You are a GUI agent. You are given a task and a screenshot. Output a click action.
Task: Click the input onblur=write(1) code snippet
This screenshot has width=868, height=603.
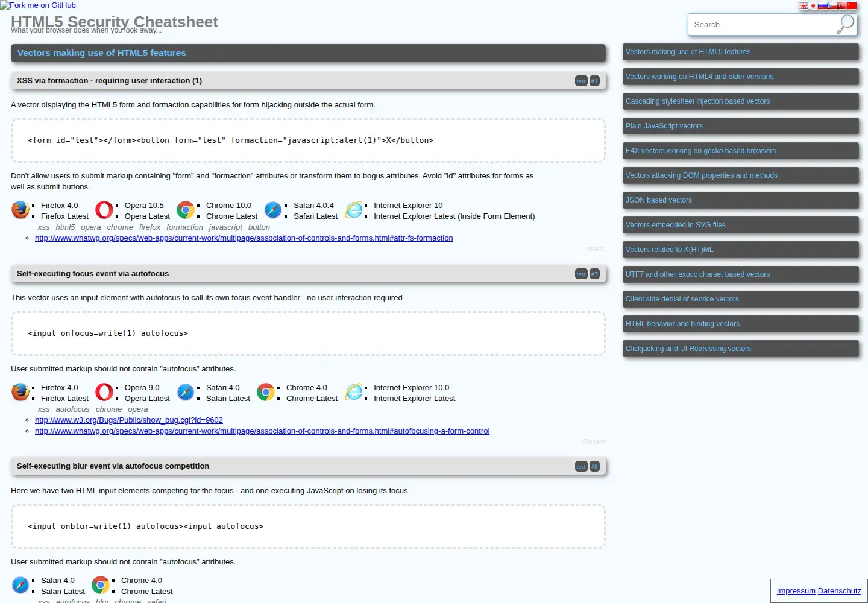tap(308, 526)
